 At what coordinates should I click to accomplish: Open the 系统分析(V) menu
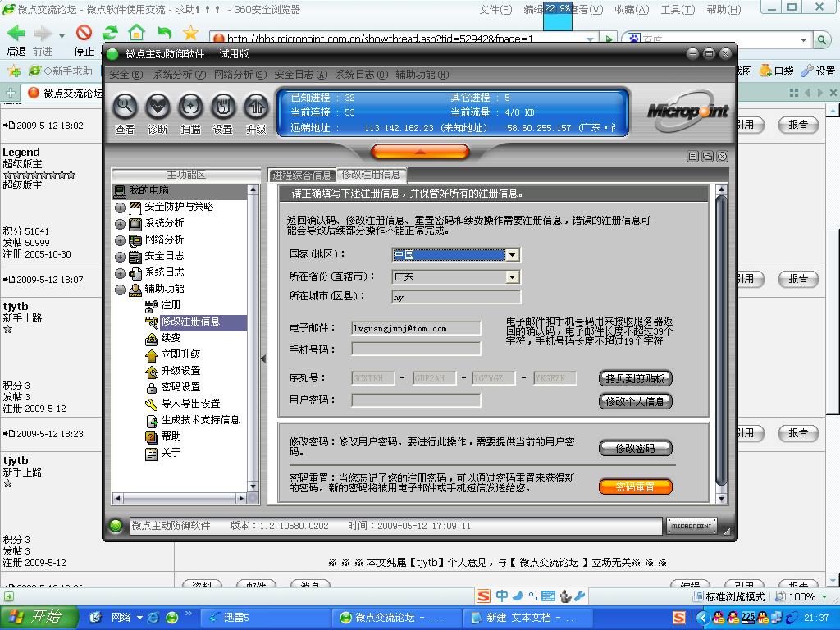point(180,75)
